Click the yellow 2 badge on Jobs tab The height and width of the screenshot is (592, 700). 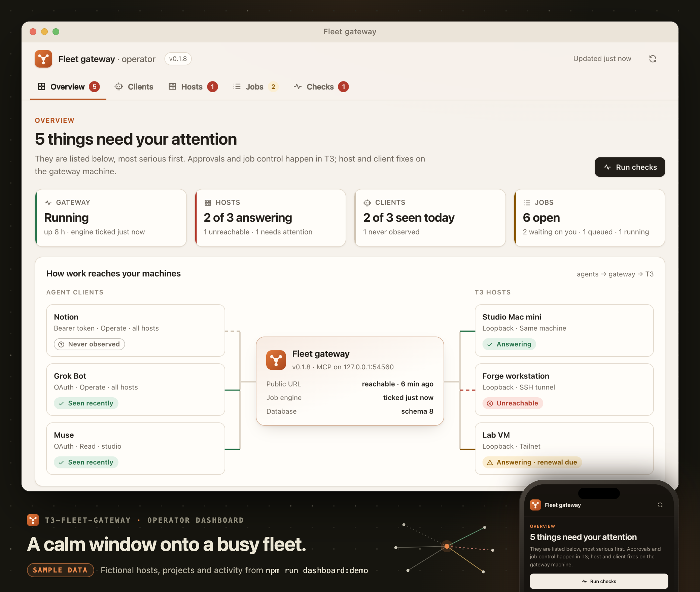pyautogui.click(x=273, y=87)
